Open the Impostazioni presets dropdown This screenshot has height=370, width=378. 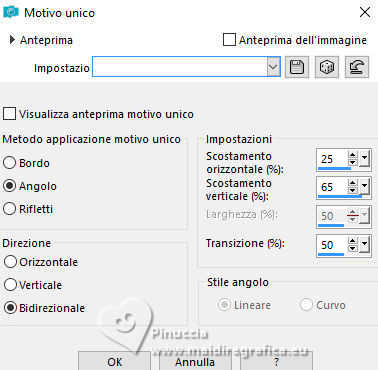pos(273,67)
